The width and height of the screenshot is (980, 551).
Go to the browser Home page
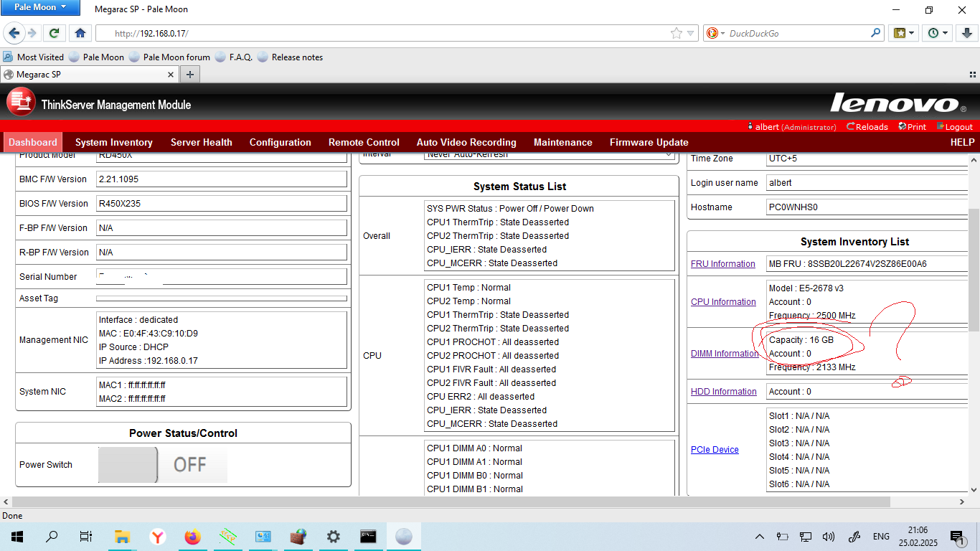pyautogui.click(x=80, y=33)
